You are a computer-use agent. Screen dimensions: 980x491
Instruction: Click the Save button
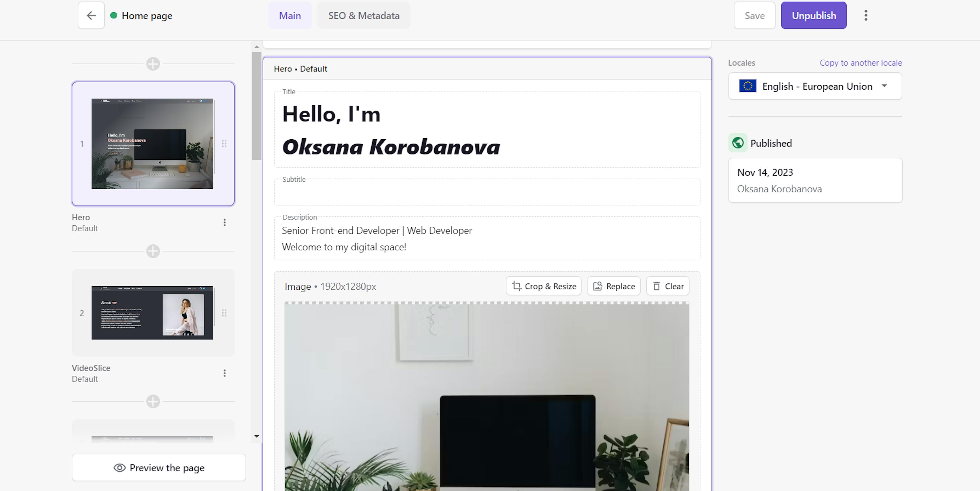click(754, 16)
